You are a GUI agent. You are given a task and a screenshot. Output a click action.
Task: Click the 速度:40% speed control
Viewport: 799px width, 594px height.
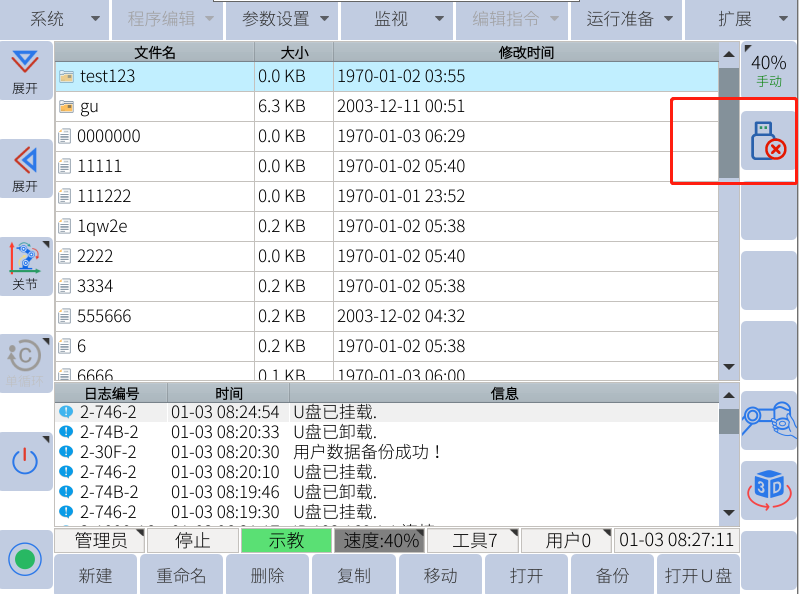[379, 541]
